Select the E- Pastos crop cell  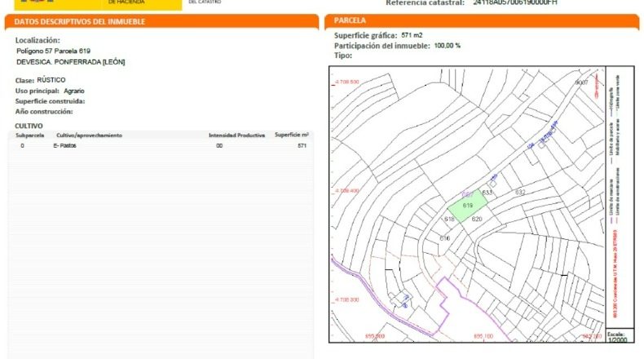click(x=65, y=145)
